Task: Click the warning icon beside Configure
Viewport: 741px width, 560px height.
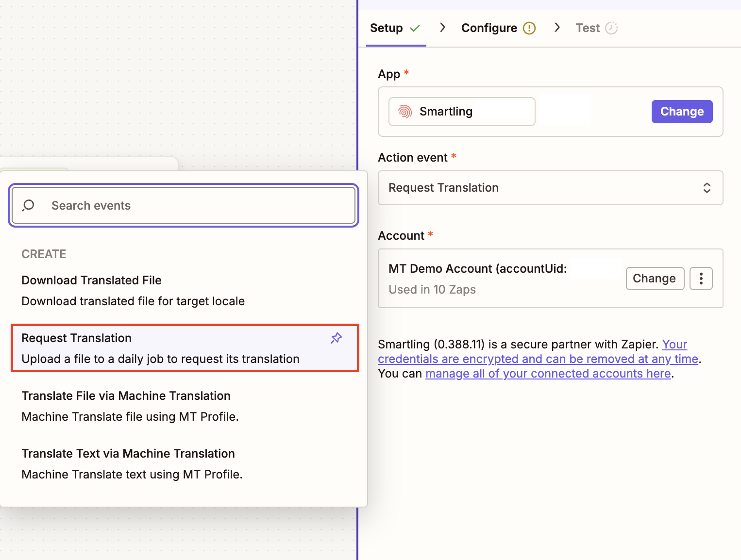Action: (529, 28)
